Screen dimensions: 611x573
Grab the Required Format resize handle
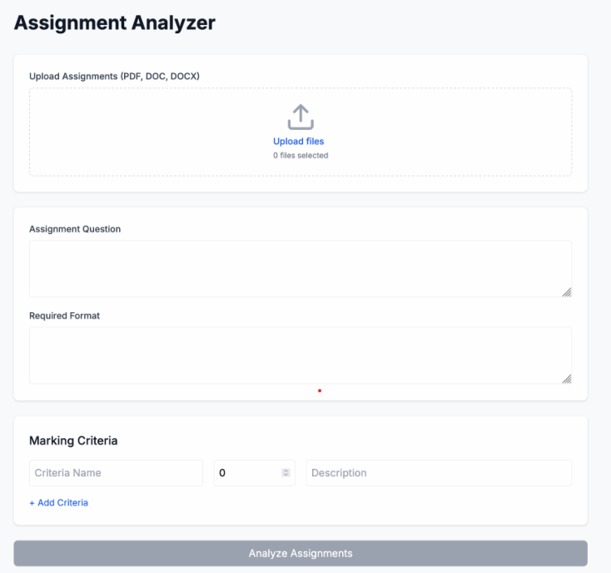click(567, 379)
